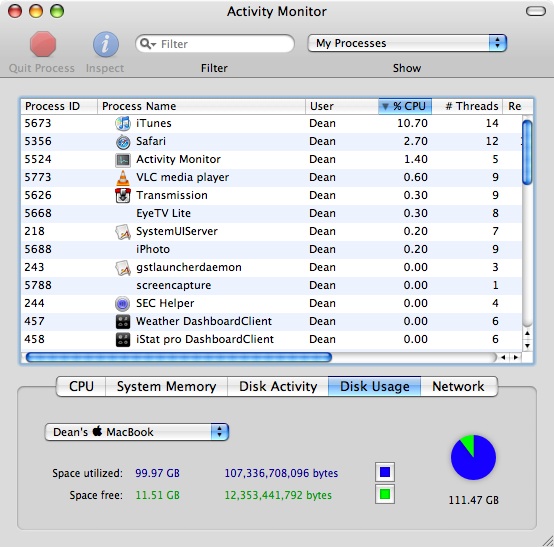Viewport: 554px width, 547px height.
Task: Click the scroll down arrow
Action: (527, 346)
